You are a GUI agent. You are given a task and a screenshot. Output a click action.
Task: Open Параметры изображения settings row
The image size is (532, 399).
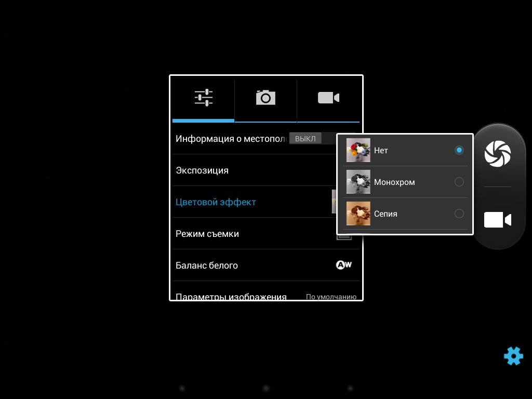tap(231, 296)
